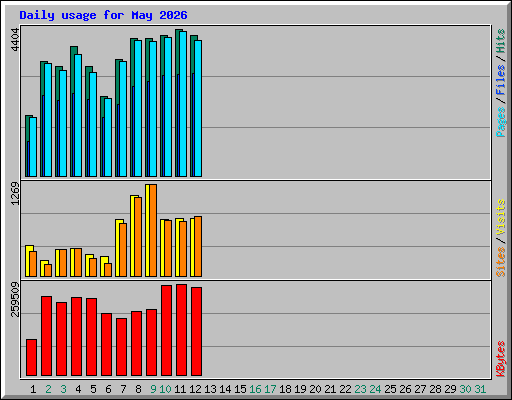
Task: Click the "Daily usage for May 2026" title
Action: tap(103, 15)
